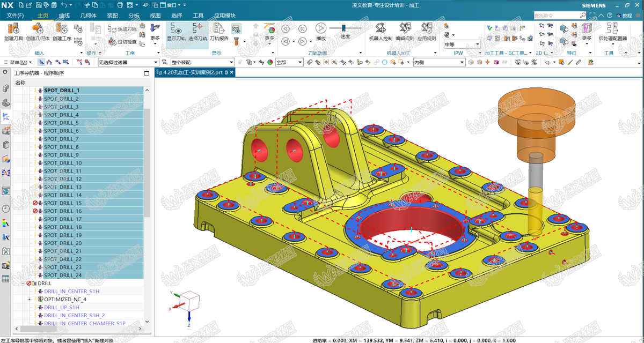Switch to the 几何体 ribbon tab
Screen dimensions: 644x343
point(88,16)
